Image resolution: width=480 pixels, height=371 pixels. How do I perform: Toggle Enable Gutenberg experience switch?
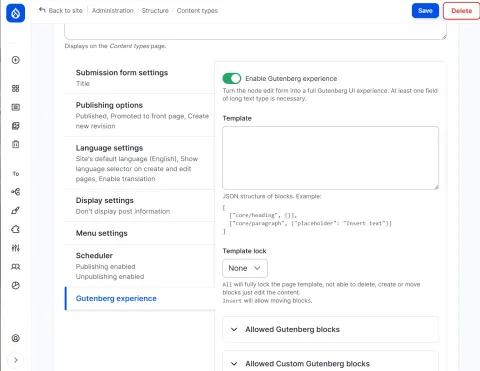(x=232, y=78)
